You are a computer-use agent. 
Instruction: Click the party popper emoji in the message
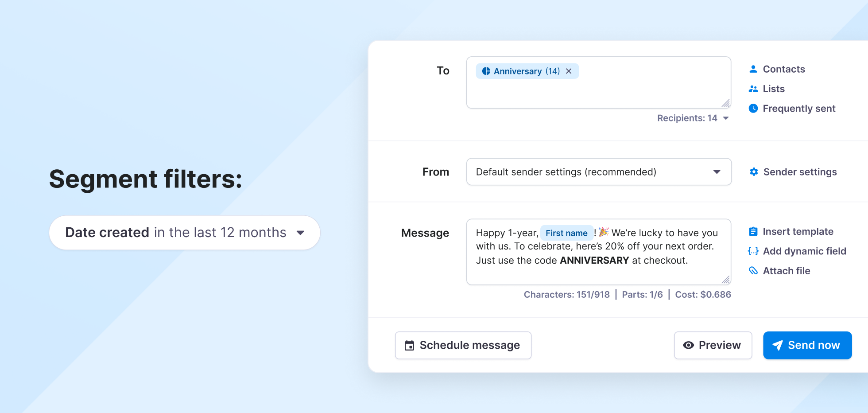click(604, 232)
